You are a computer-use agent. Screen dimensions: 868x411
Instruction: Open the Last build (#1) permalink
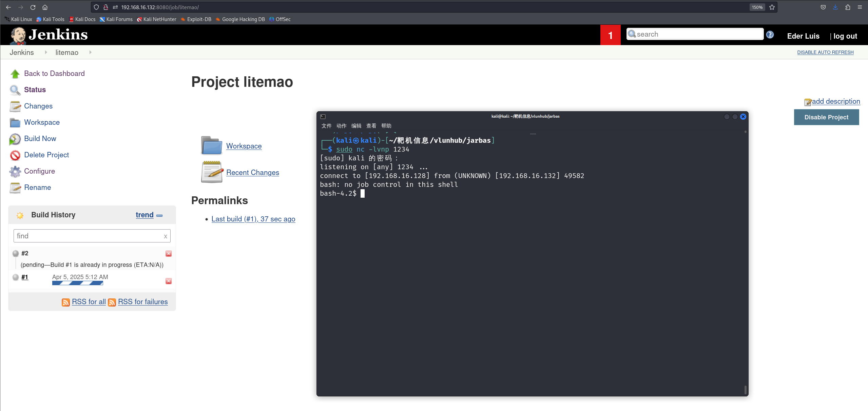click(x=253, y=219)
